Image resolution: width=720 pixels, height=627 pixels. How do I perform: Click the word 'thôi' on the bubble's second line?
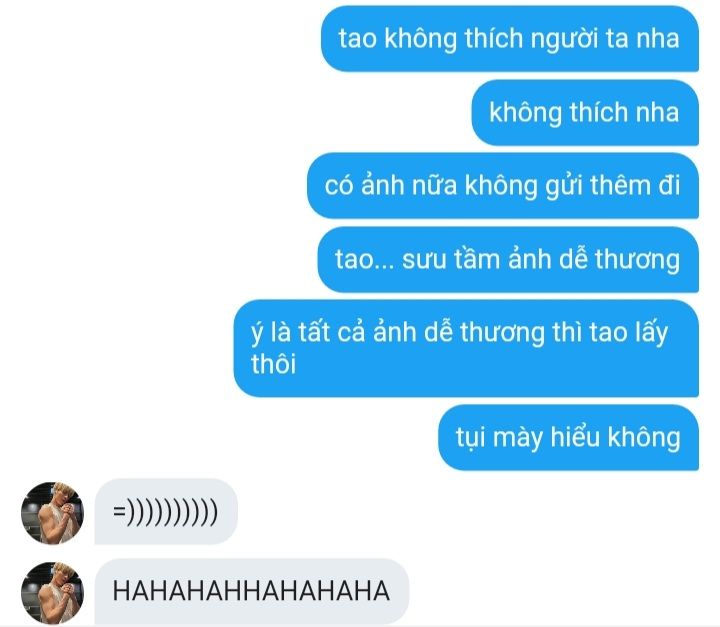click(x=273, y=364)
